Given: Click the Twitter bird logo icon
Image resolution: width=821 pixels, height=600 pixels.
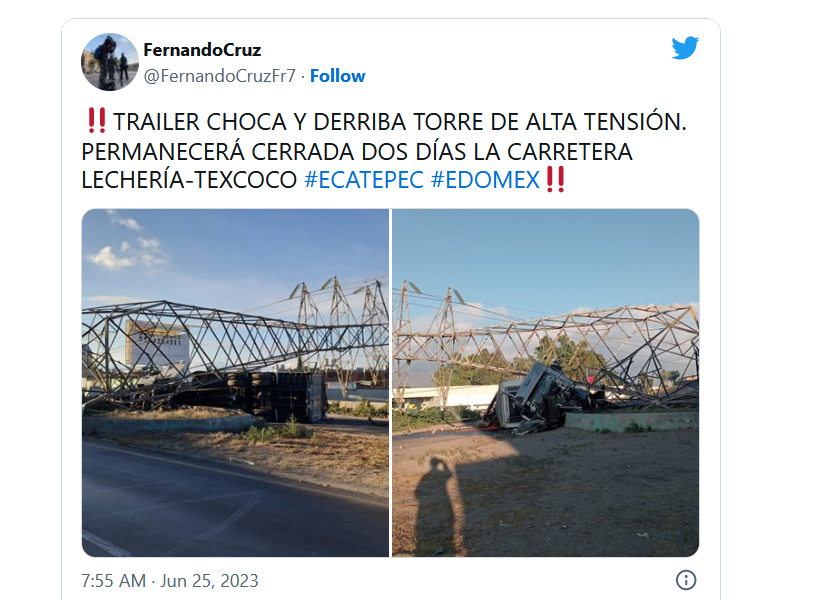Looking at the screenshot, I should [685, 48].
